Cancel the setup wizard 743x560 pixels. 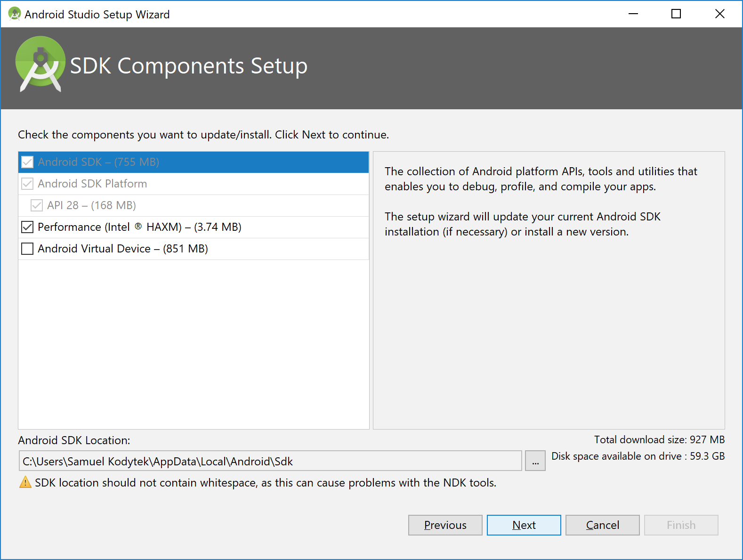tap(602, 525)
